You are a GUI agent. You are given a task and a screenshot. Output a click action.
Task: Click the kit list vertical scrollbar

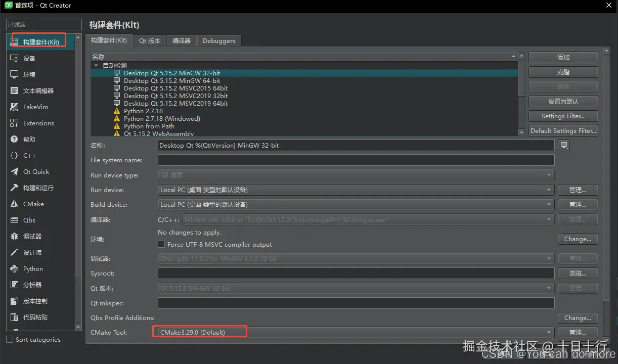coord(521,94)
